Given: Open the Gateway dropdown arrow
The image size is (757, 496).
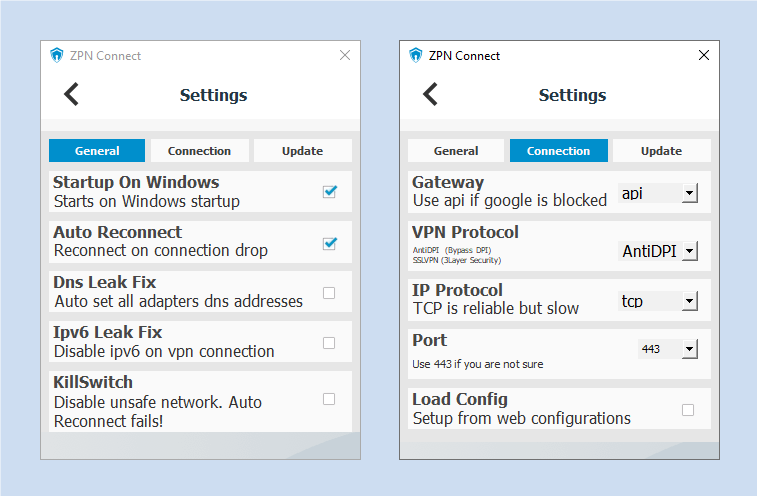Looking at the screenshot, I should point(690,193).
